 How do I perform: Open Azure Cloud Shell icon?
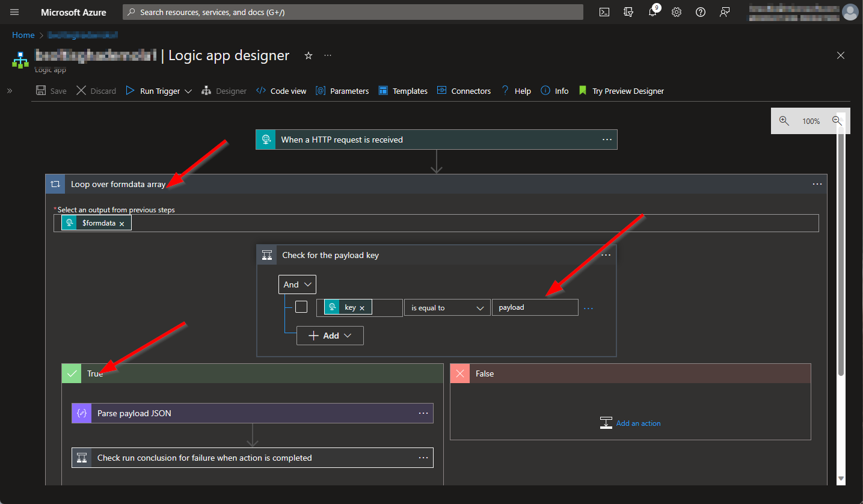[604, 12]
